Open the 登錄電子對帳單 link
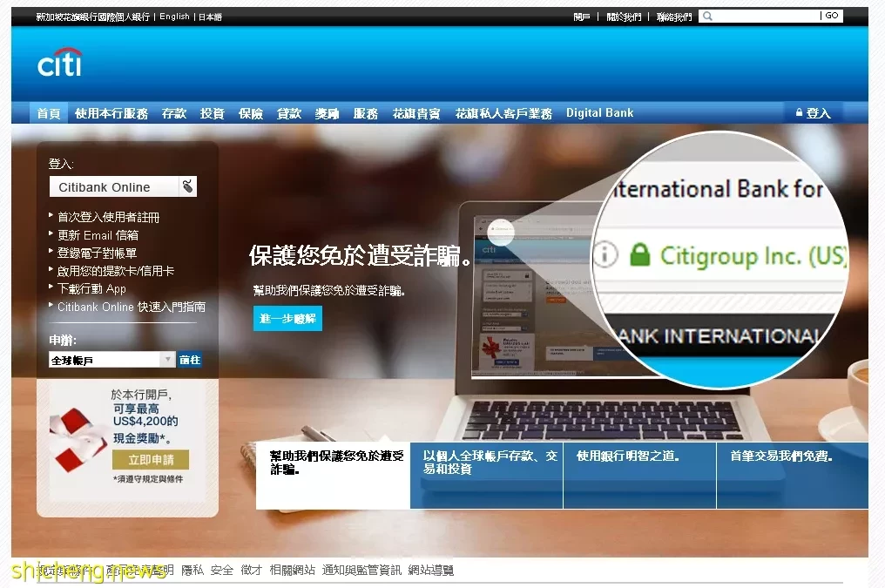The image size is (885, 588). pos(97,253)
